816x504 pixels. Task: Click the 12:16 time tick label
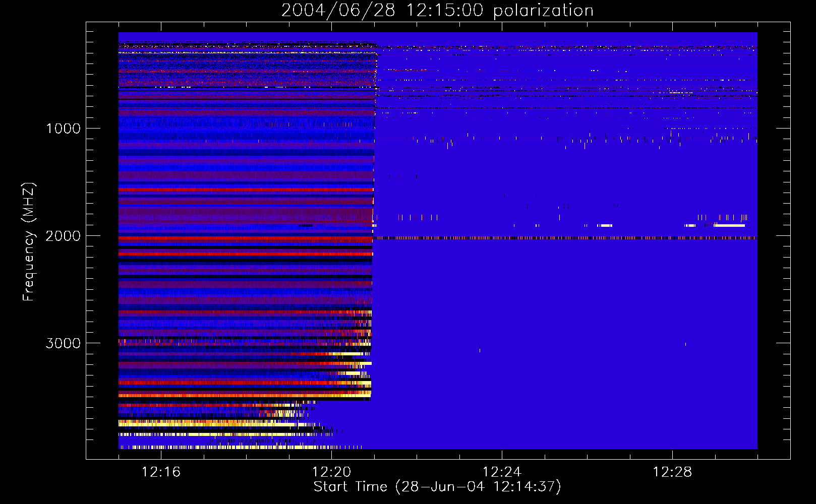(x=161, y=472)
